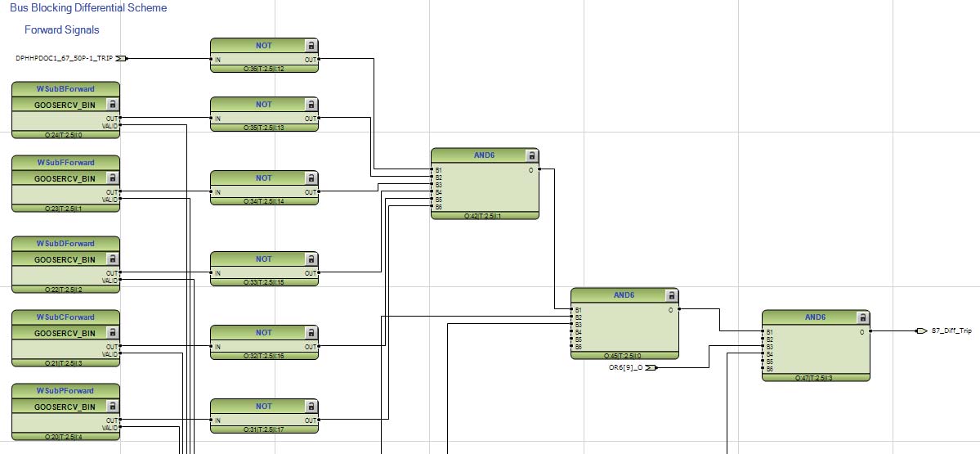
Task: Click the lock icon on WSubFForward GOOSERCV_BIN block
Action: [113, 178]
